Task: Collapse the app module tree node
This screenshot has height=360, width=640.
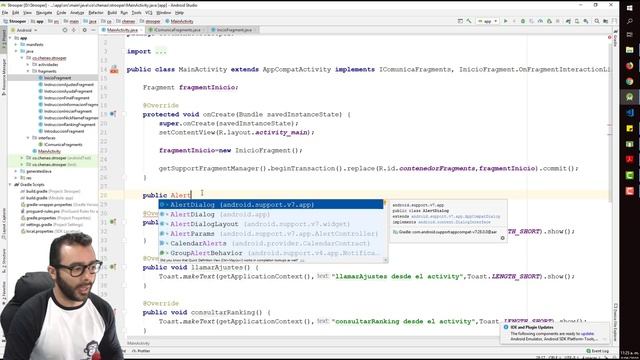Action: click(x=11, y=38)
